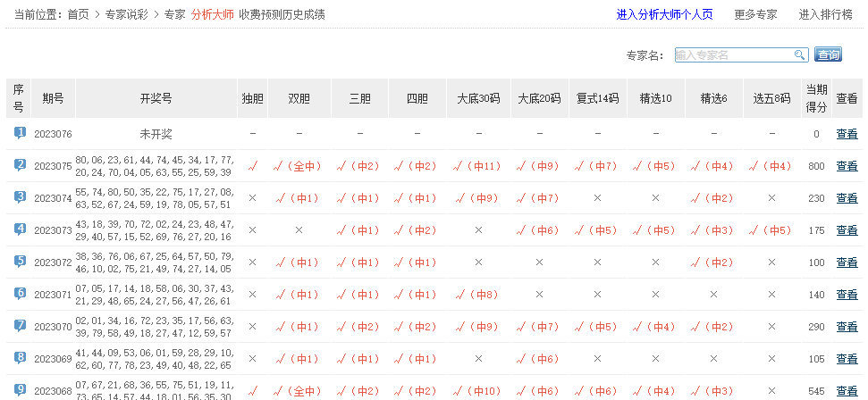This screenshot has height=400, width=868.
Task: Open 查看 link for issue 2023069
Action: pos(846,359)
